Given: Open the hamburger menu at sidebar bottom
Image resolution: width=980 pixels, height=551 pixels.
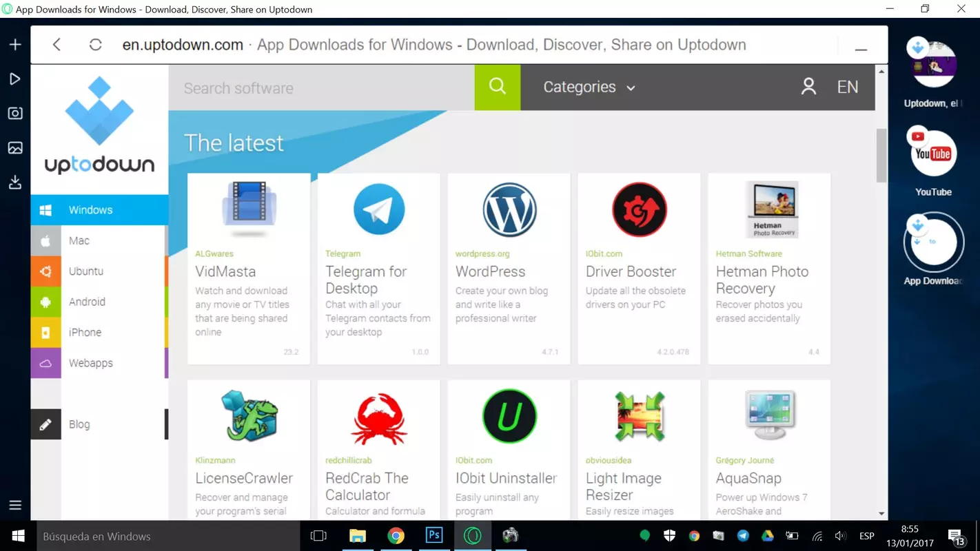Looking at the screenshot, I should [x=15, y=506].
